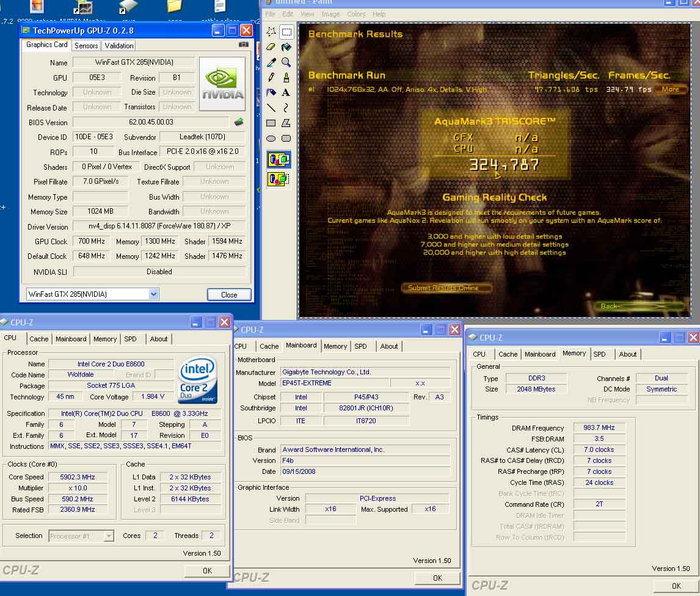700x596 pixels.
Task: Click the Mainboard tab in memory CPU-Z window
Action: pyautogui.click(x=540, y=354)
